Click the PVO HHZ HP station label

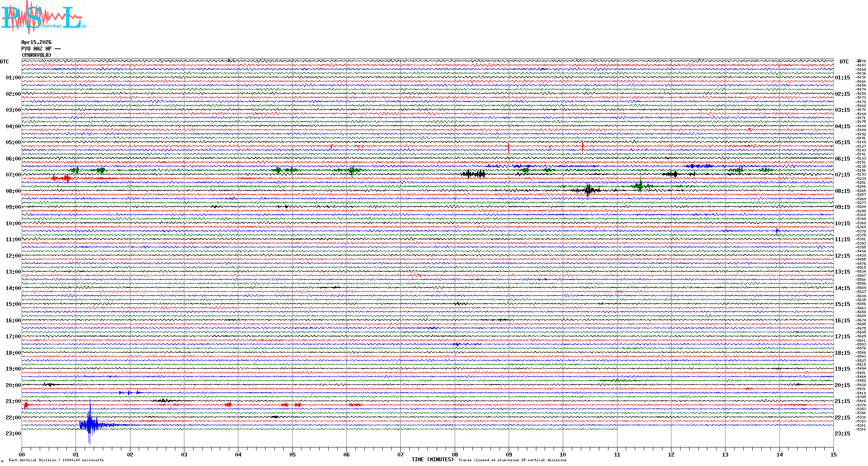[39, 49]
